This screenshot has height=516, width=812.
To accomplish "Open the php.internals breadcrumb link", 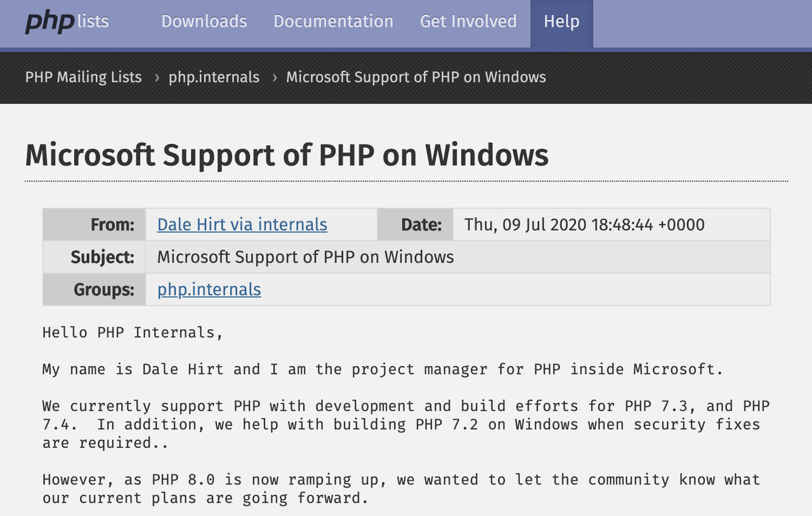I will tap(214, 77).
